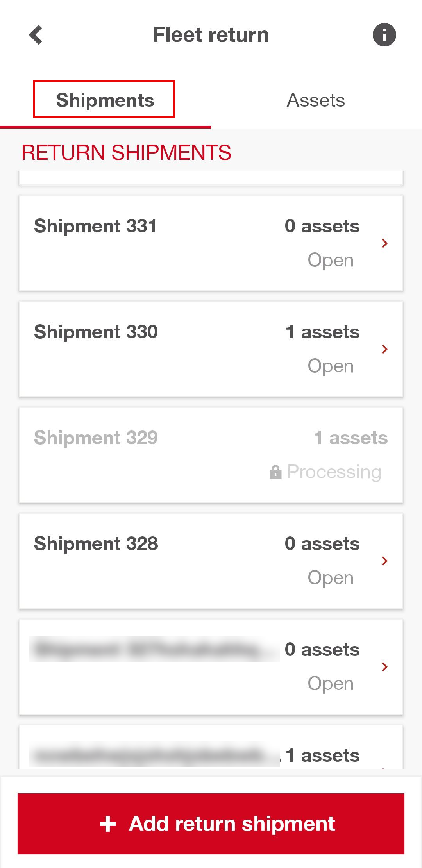Switch to the Shipments tab
The image size is (422, 868).
pos(105,100)
